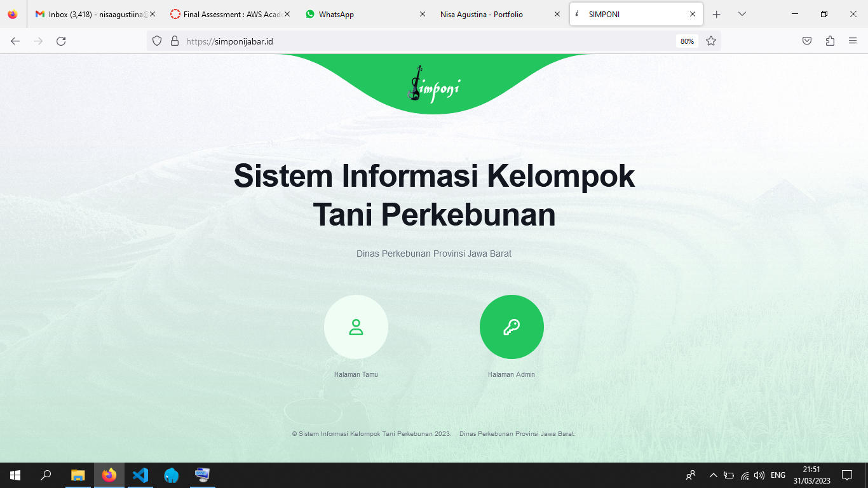Open the Firefox application menu
This screenshot has height=488, width=868.
pos(853,41)
